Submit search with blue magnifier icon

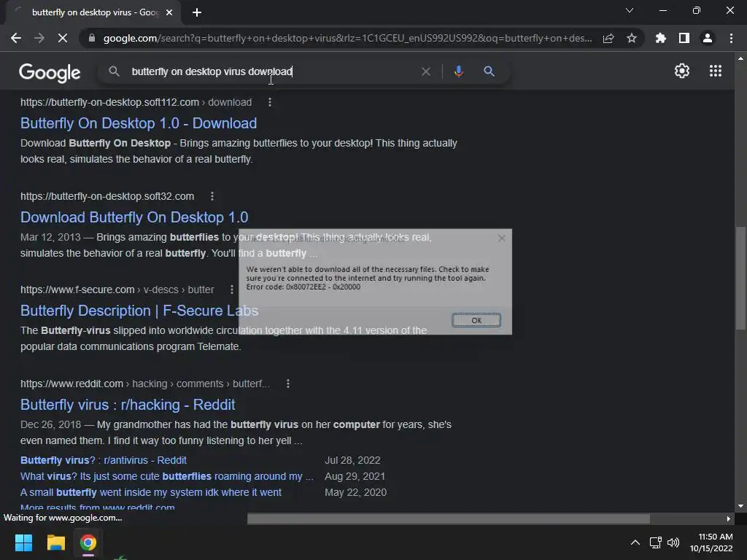click(489, 71)
